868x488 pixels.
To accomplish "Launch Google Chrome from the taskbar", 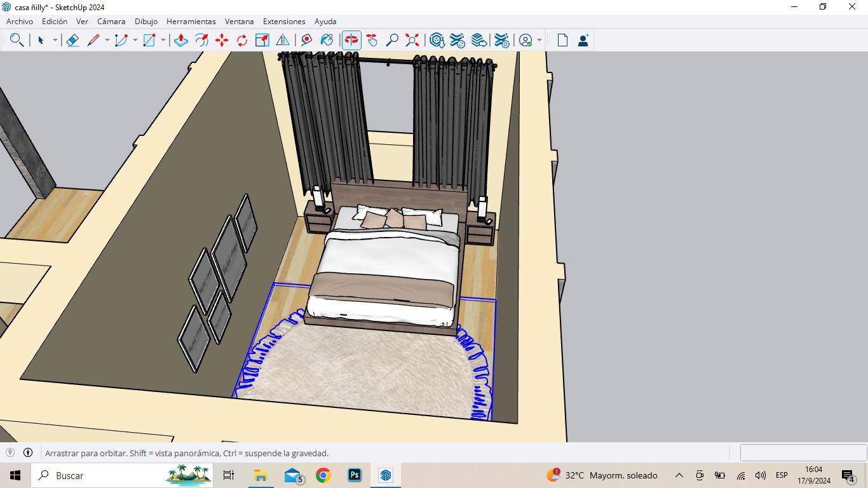I will [x=323, y=475].
